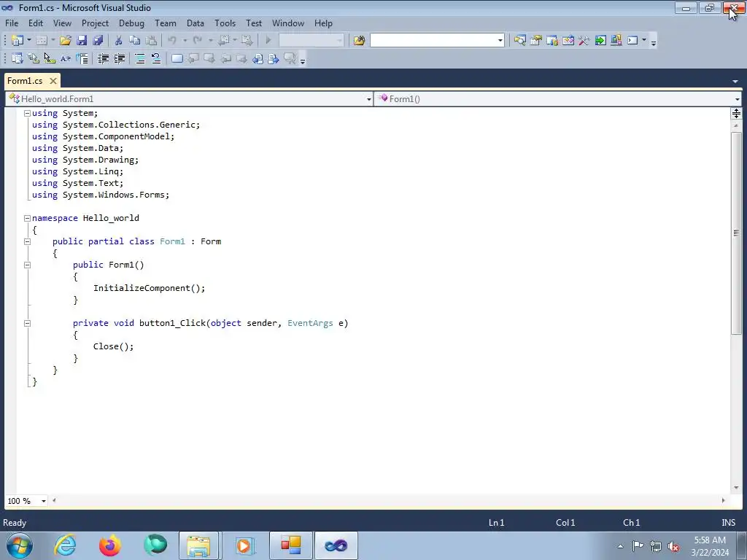The image size is (747, 560).
Task: Click inside the Find text box
Action: tap(433, 41)
